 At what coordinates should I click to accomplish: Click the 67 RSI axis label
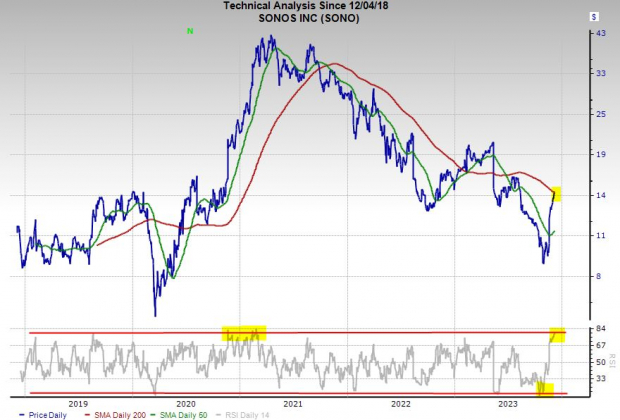[x=601, y=345]
